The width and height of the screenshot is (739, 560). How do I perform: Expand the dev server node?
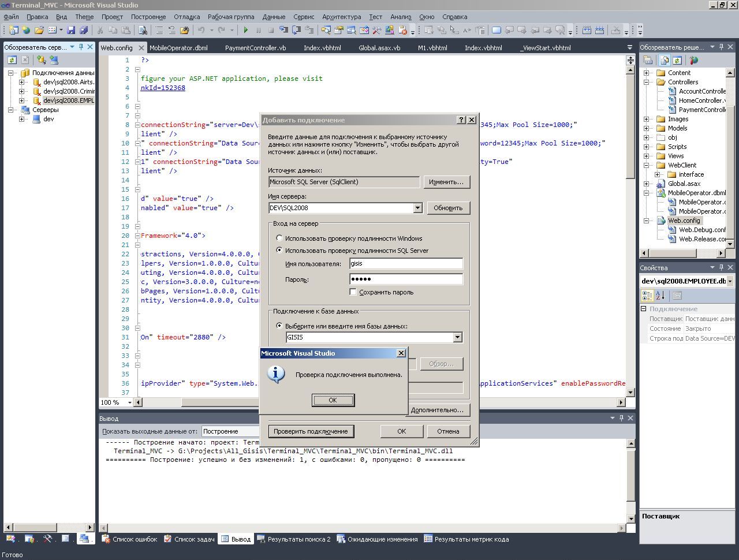tap(22, 119)
